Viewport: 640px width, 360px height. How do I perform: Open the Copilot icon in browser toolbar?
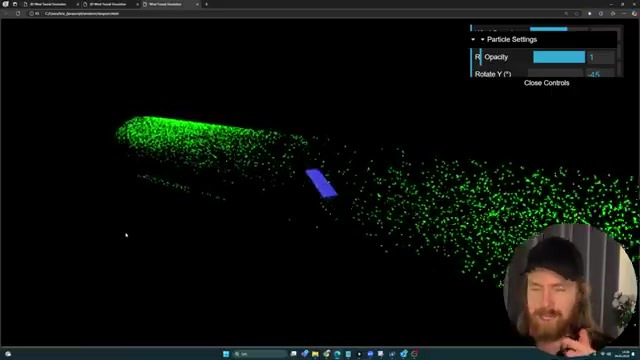pos(634,13)
